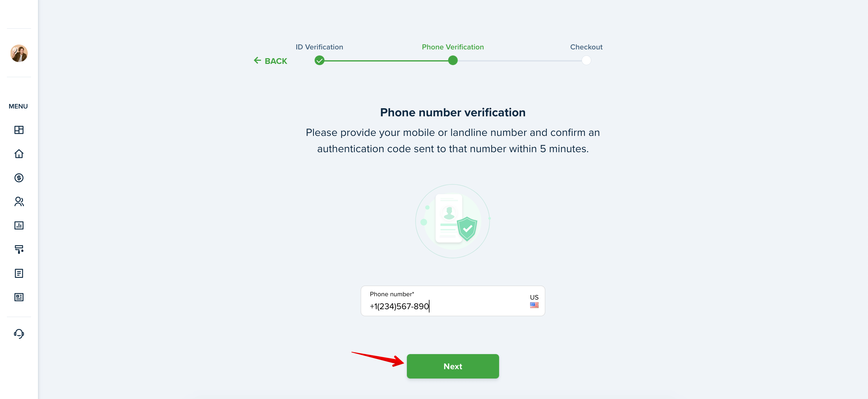Open the home icon in sidebar
This screenshot has width=868, height=399.
pyautogui.click(x=19, y=154)
